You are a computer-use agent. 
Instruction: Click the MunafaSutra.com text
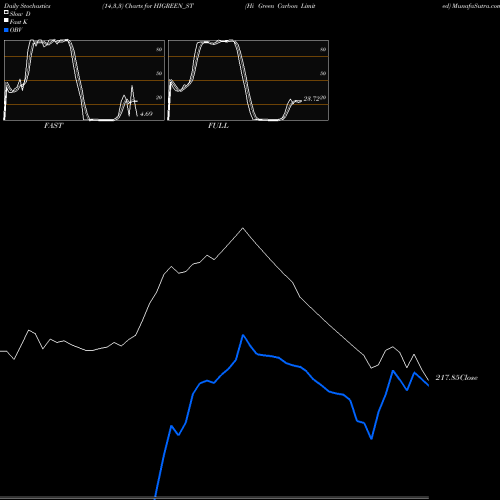tap(476, 6)
